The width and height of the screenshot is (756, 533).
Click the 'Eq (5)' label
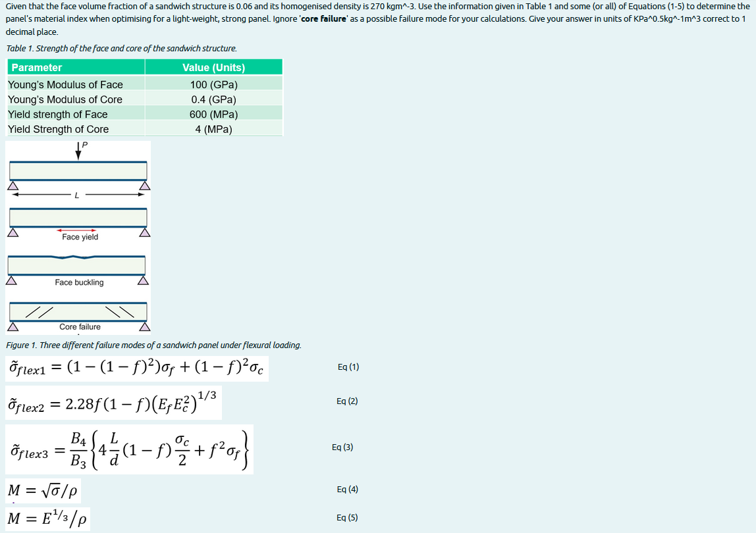tap(347, 517)
